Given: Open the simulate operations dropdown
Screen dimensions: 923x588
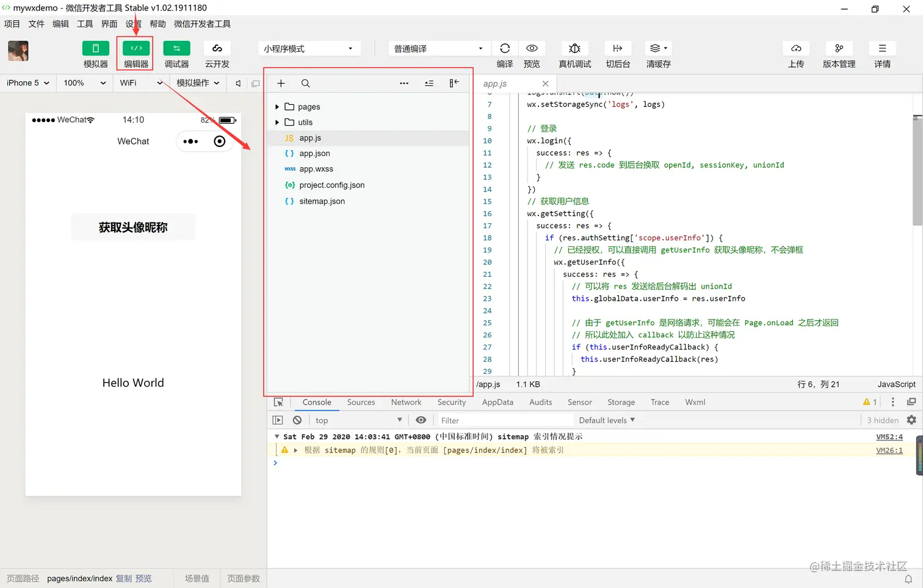Looking at the screenshot, I should [198, 83].
